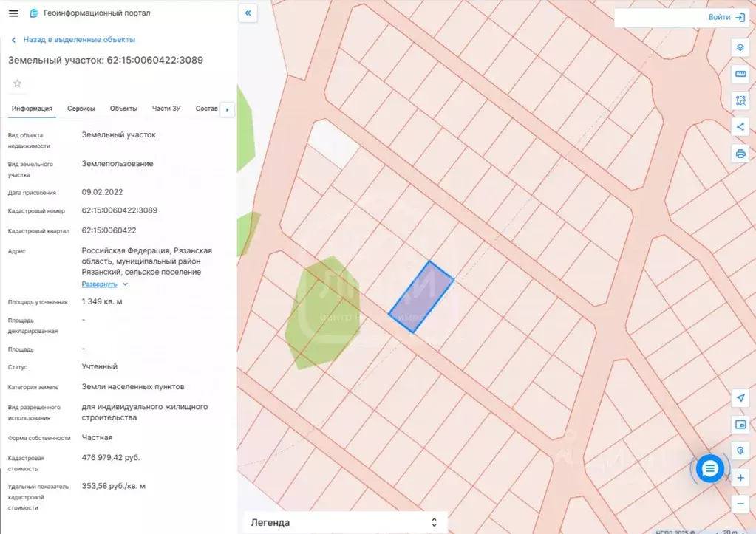The height and width of the screenshot is (534, 756).
Task: Click the Геоинформационный портал logo icon
Action: click(34, 13)
